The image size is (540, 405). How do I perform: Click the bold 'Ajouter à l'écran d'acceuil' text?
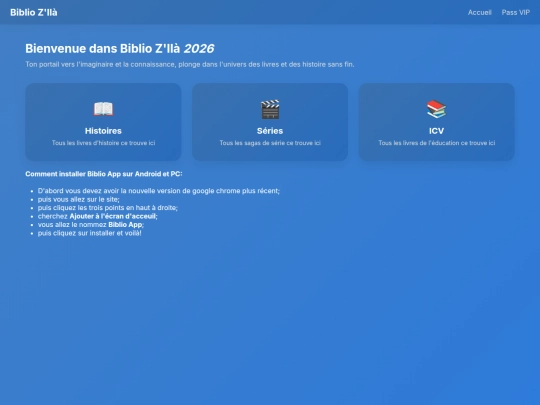pyautogui.click(x=113, y=216)
